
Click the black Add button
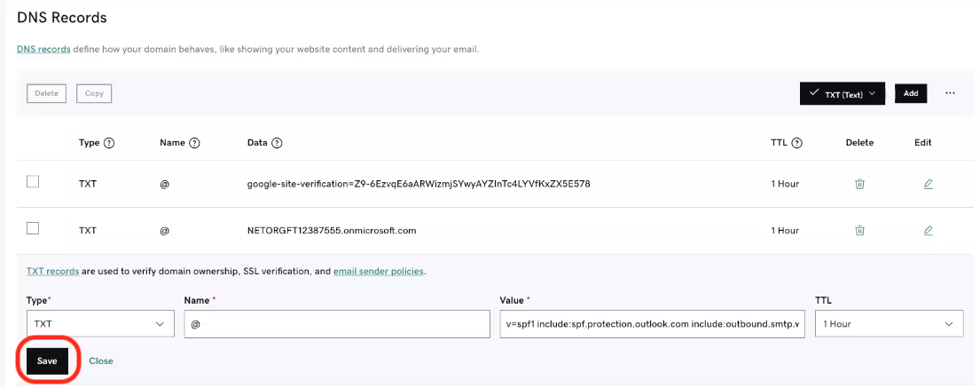pos(911,93)
